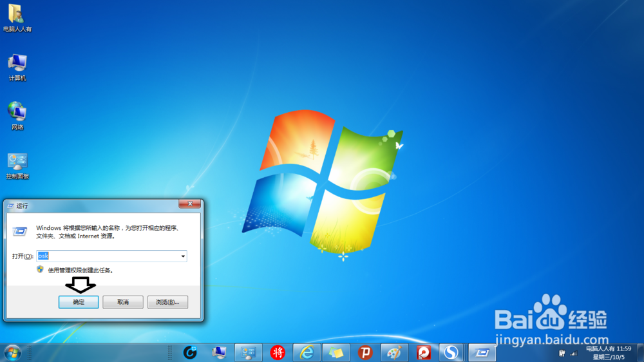Open the Sogou browser S taskbar icon
The image size is (644, 362).
pyautogui.click(x=451, y=352)
